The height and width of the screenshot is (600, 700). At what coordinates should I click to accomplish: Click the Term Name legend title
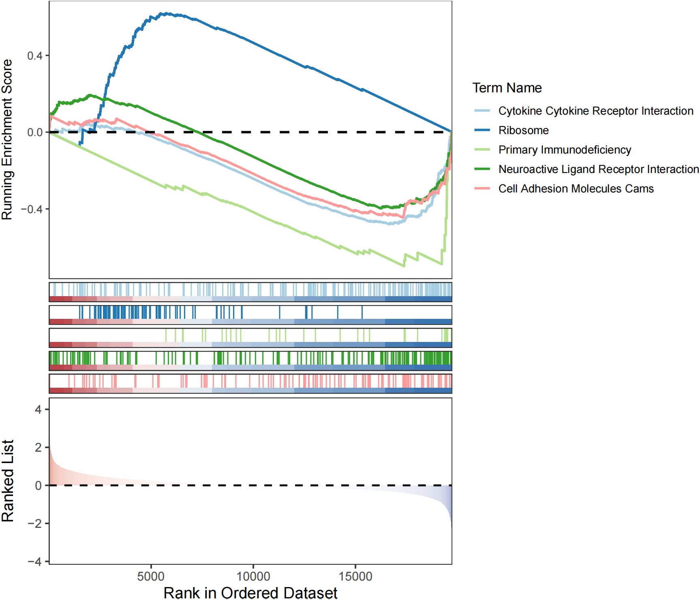pos(507,88)
